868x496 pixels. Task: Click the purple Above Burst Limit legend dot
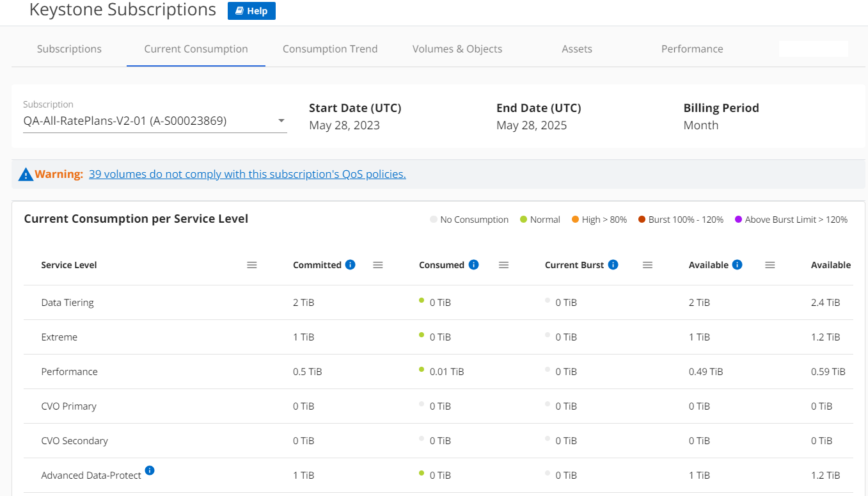point(738,220)
